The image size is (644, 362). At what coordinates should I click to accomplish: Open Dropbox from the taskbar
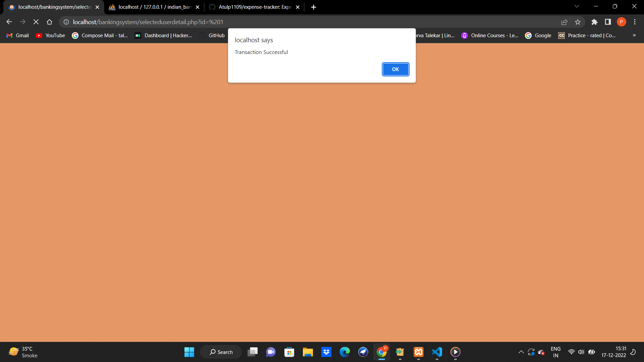pyautogui.click(x=326, y=352)
